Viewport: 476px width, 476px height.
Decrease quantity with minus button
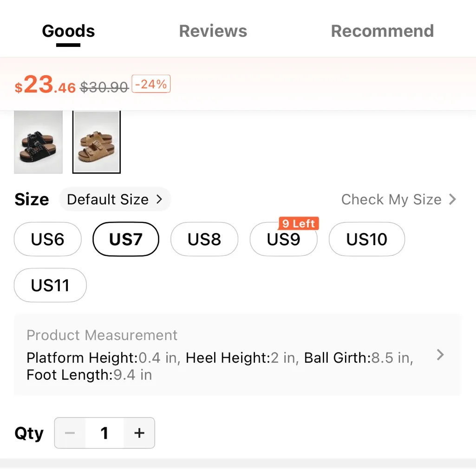tap(70, 433)
